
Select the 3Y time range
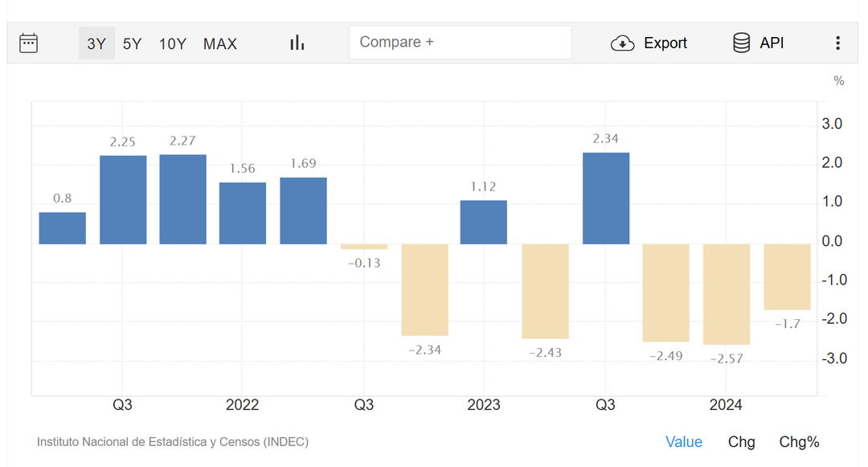pos(96,43)
